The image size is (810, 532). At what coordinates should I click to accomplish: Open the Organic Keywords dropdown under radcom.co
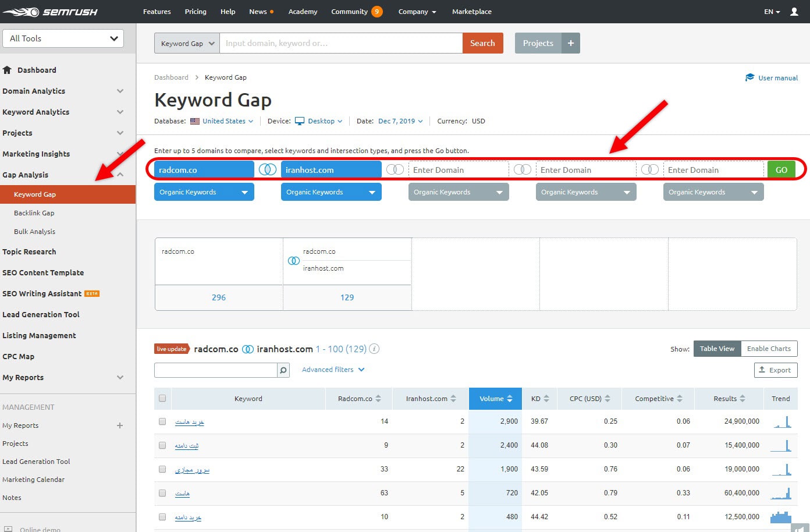pyautogui.click(x=204, y=191)
